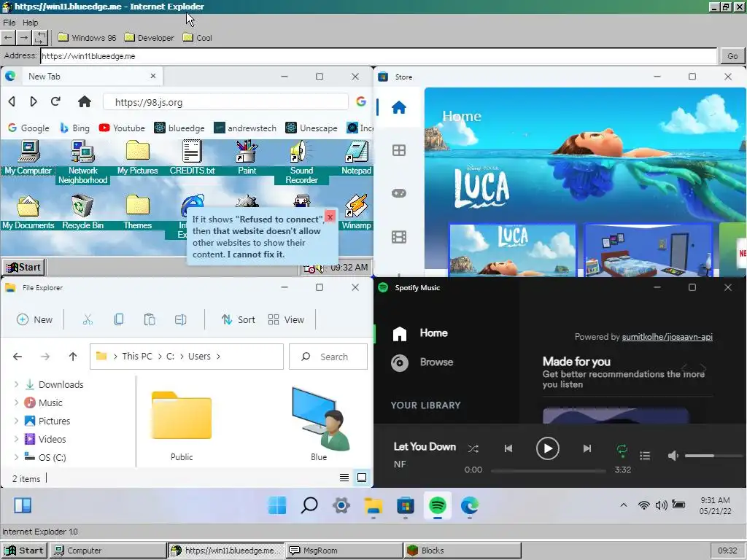Image resolution: width=747 pixels, height=560 pixels.
Task: Play Let You Down in Spotify
Action: click(x=547, y=448)
